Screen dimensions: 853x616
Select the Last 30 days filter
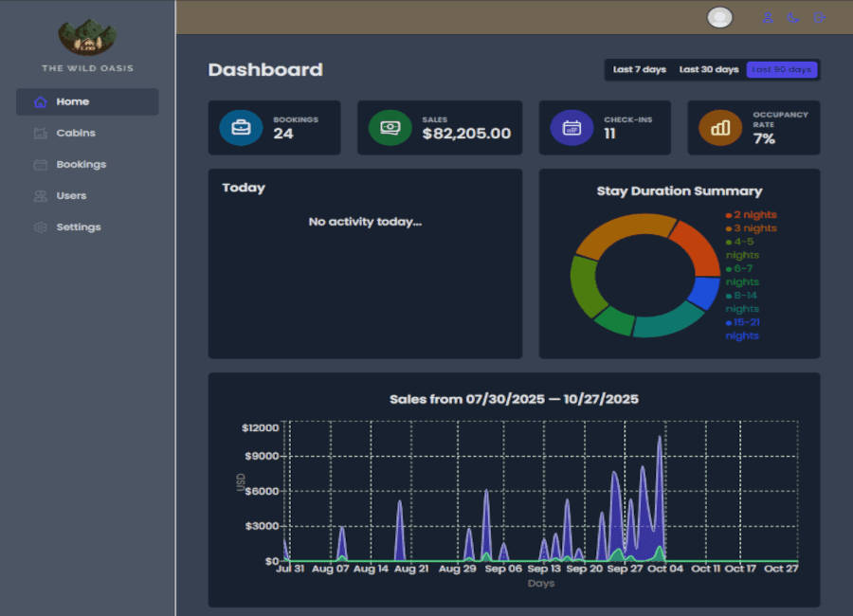point(708,70)
